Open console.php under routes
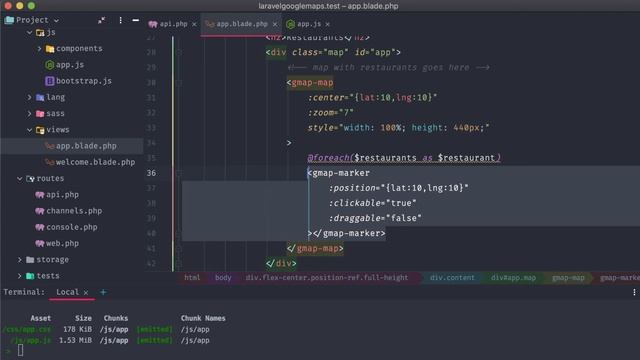The image size is (640, 360). [x=71, y=227]
